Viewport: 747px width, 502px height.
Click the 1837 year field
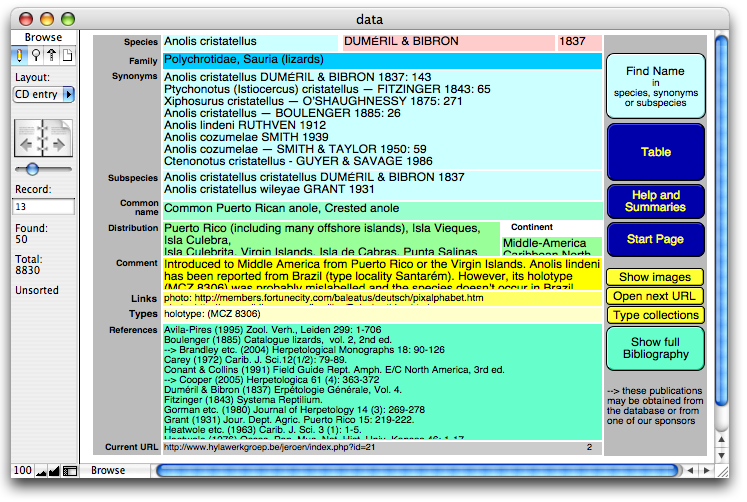coord(580,42)
